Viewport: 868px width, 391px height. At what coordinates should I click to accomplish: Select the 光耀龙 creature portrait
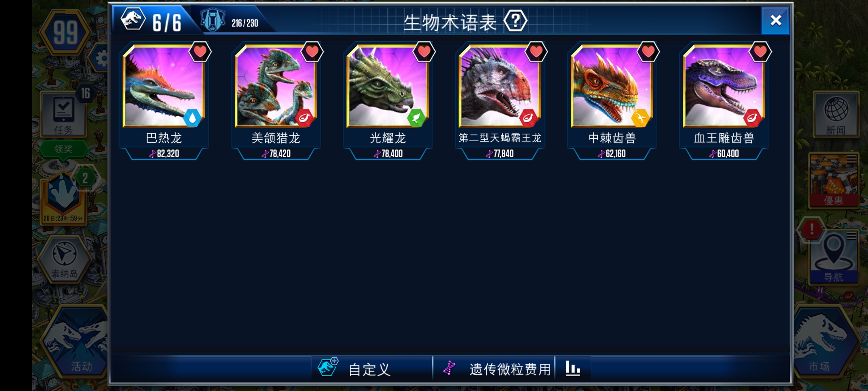click(387, 86)
